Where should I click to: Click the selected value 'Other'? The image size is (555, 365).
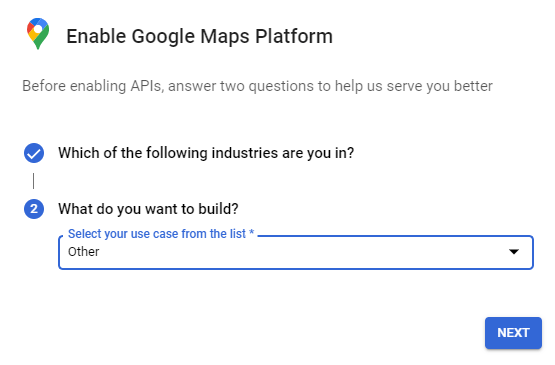[x=84, y=252]
